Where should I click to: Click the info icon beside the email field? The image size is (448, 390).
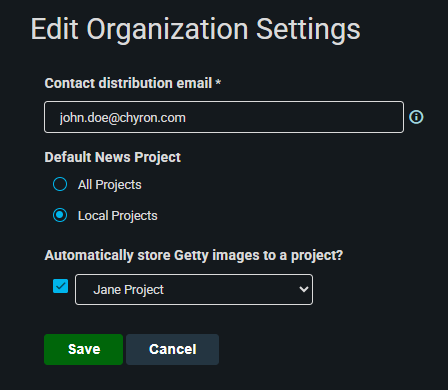[416, 117]
